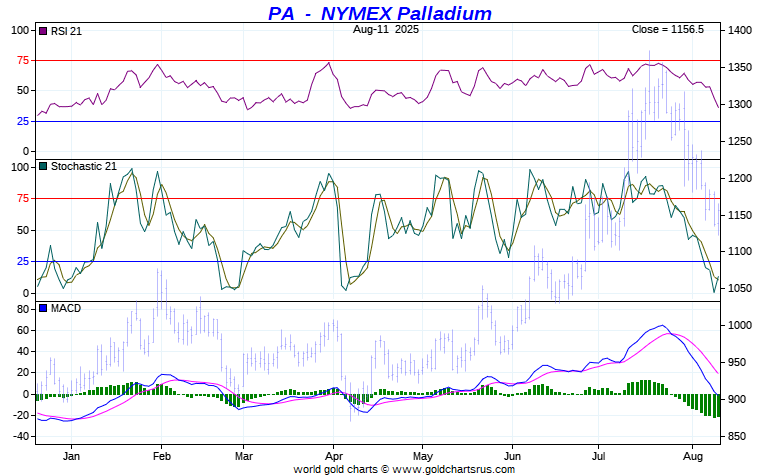The width and height of the screenshot is (760, 475).
Task: Click the red 75 label on RSI axis
Action: click(x=23, y=60)
